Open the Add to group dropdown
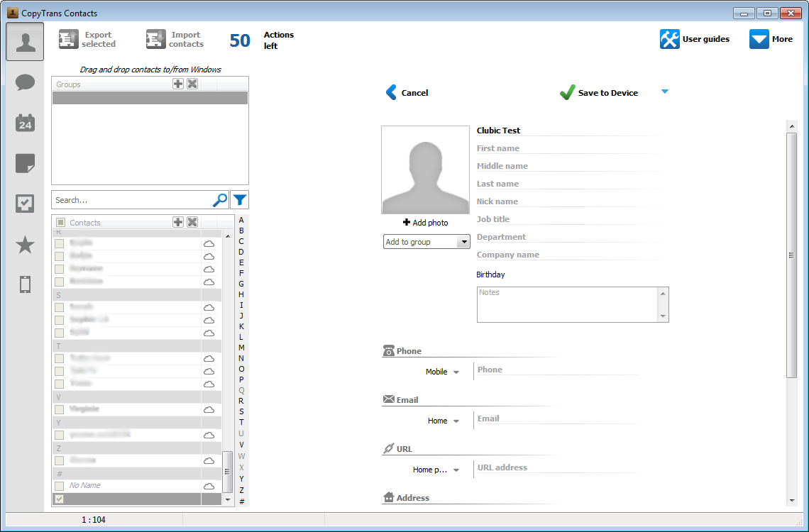 click(x=426, y=241)
